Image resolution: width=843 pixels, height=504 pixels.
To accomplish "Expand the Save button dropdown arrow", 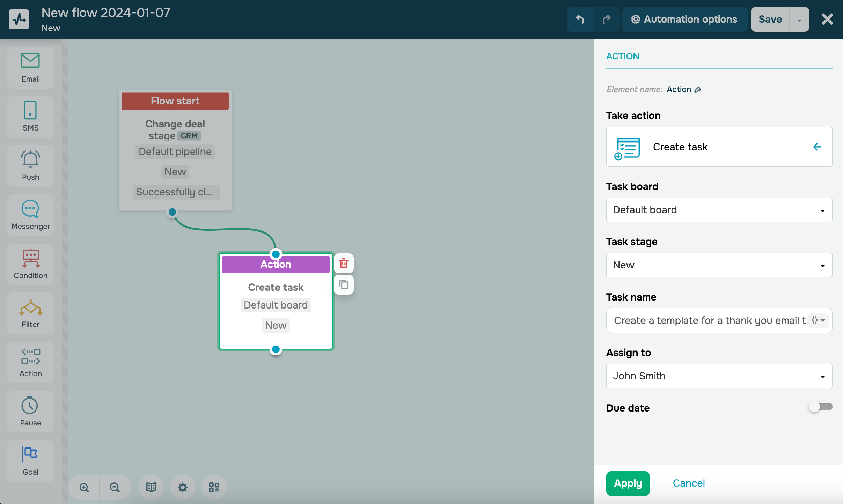I will click(799, 20).
